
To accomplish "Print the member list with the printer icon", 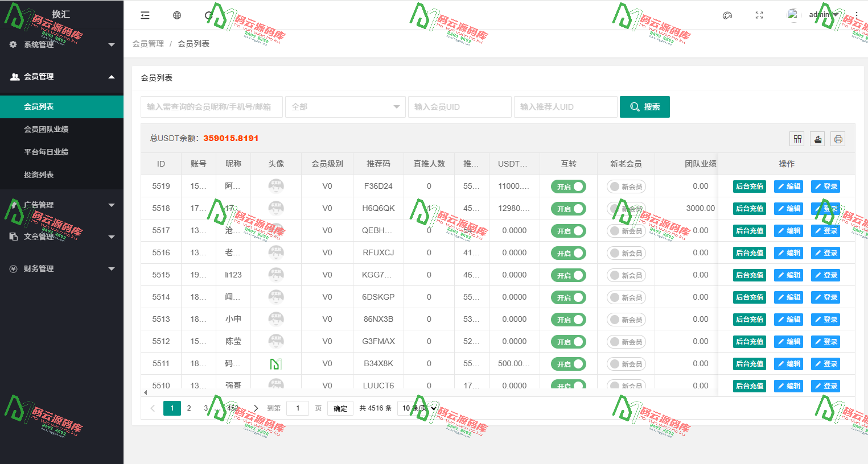I will click(837, 139).
